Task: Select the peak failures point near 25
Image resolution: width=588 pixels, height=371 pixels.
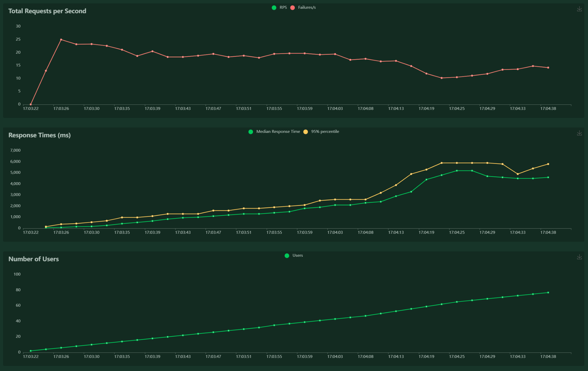Action: pyautogui.click(x=61, y=39)
